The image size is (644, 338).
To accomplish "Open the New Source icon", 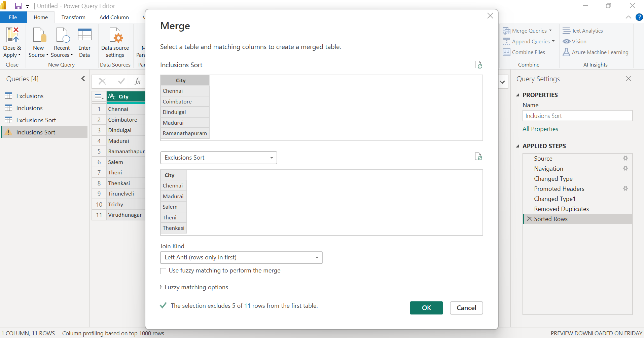I will click(x=39, y=35).
